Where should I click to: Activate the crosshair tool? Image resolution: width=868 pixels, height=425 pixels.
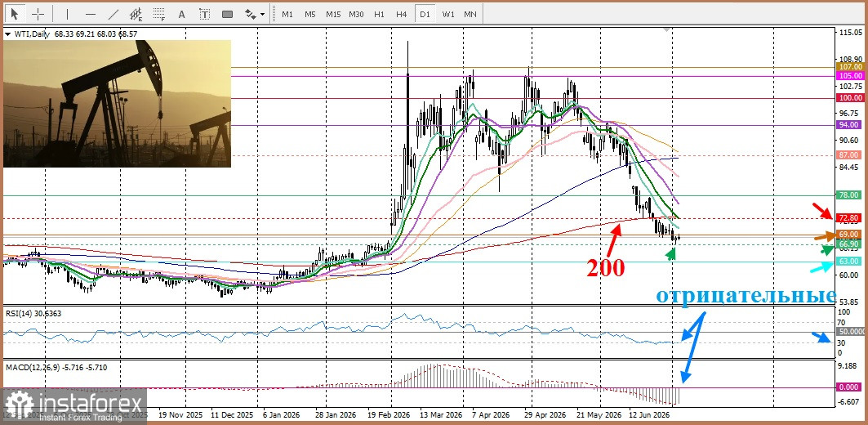coord(38,14)
